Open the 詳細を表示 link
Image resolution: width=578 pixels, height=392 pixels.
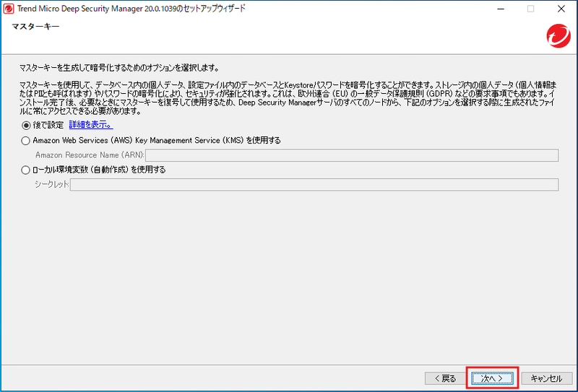(91, 125)
